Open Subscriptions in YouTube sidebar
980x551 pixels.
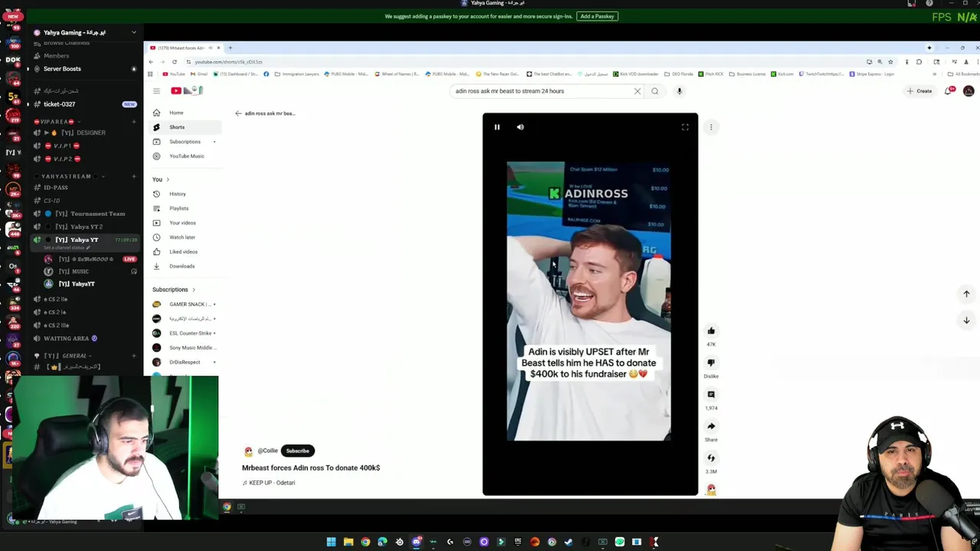tap(184, 142)
